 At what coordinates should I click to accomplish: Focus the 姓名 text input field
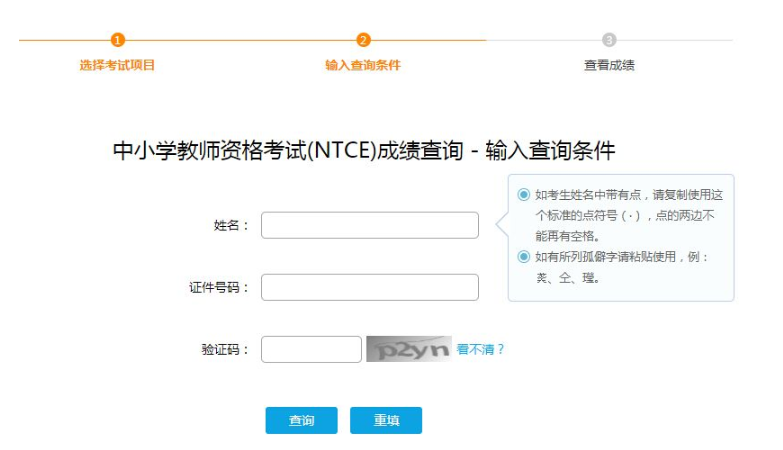[x=369, y=226]
